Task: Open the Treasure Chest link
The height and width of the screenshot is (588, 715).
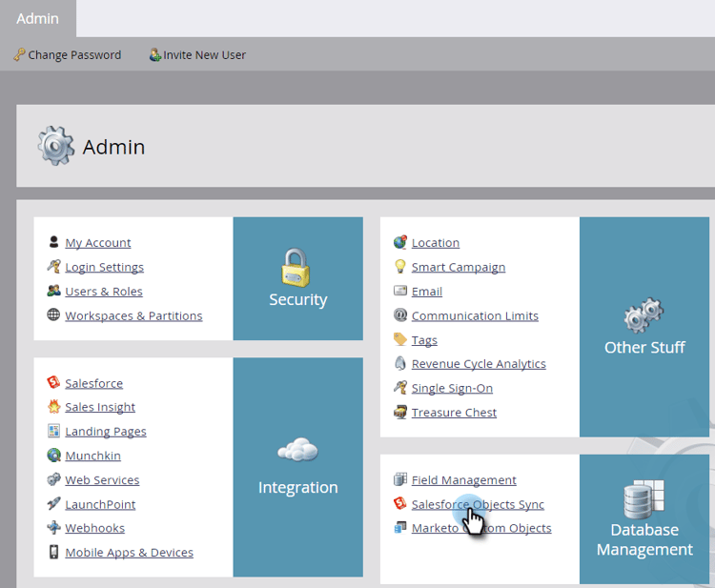Action: pos(454,413)
